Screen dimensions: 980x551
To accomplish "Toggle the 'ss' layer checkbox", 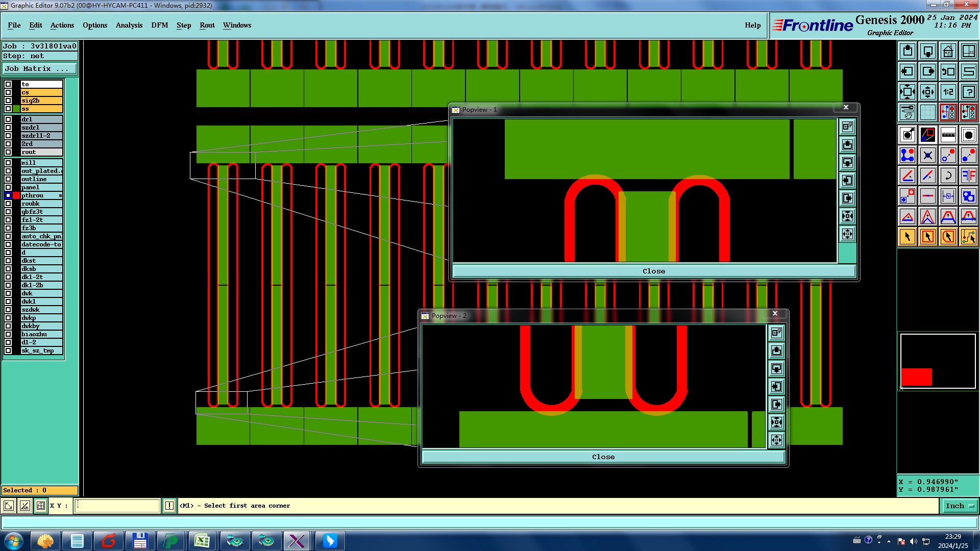I will coord(8,109).
